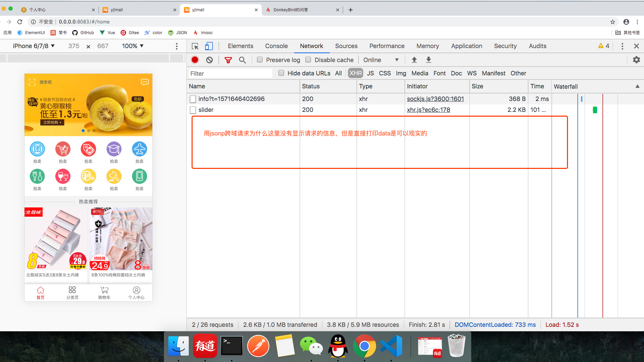Open Chrome profile avatar icon
Image resolution: width=644 pixels, height=362 pixels.
tap(626, 22)
